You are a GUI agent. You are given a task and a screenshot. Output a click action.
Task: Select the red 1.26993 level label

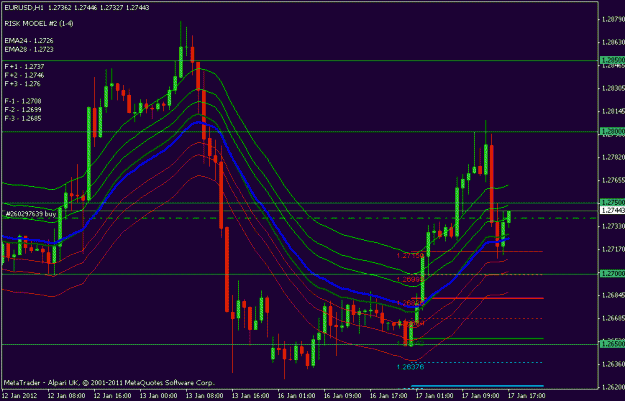pyautogui.click(x=410, y=279)
